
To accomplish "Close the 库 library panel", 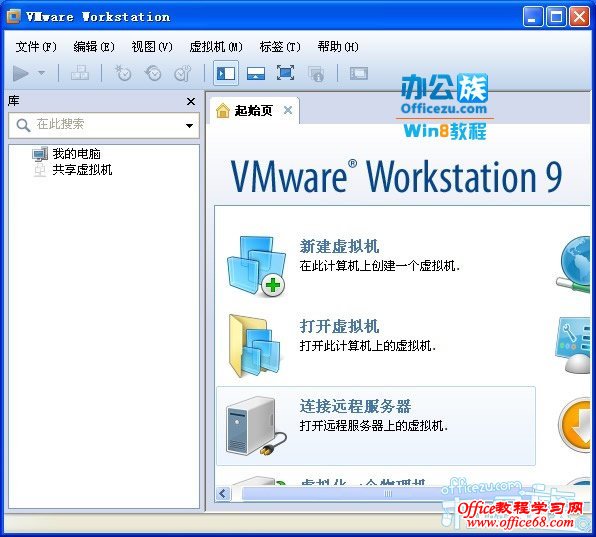I will pos(191,101).
